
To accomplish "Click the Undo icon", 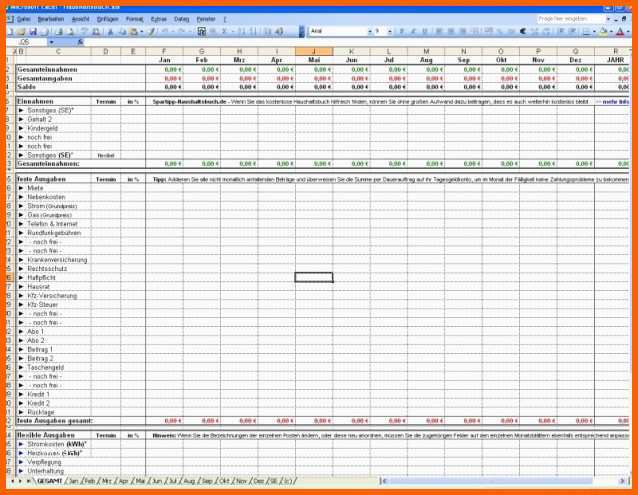I will [165, 31].
